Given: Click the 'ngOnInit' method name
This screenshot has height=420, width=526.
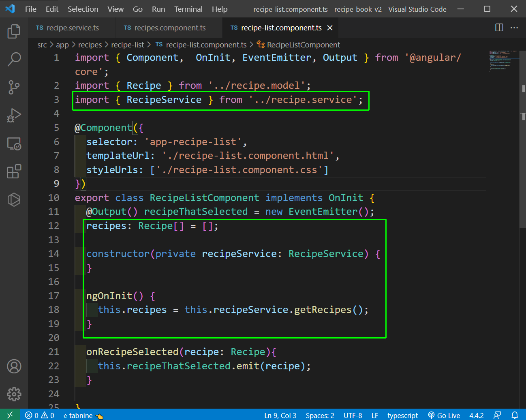Looking at the screenshot, I should (x=109, y=296).
